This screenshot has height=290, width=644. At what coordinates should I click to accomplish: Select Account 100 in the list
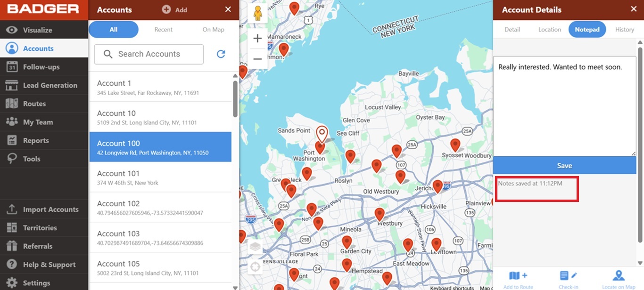(160, 147)
